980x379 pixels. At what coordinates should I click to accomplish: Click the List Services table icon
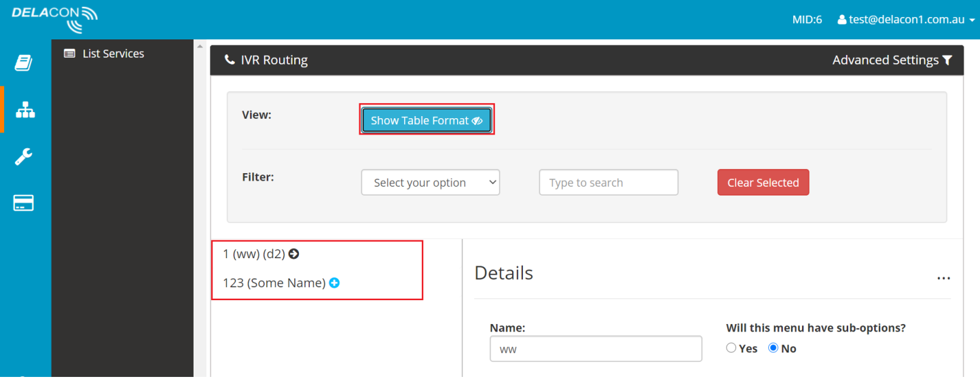click(69, 54)
